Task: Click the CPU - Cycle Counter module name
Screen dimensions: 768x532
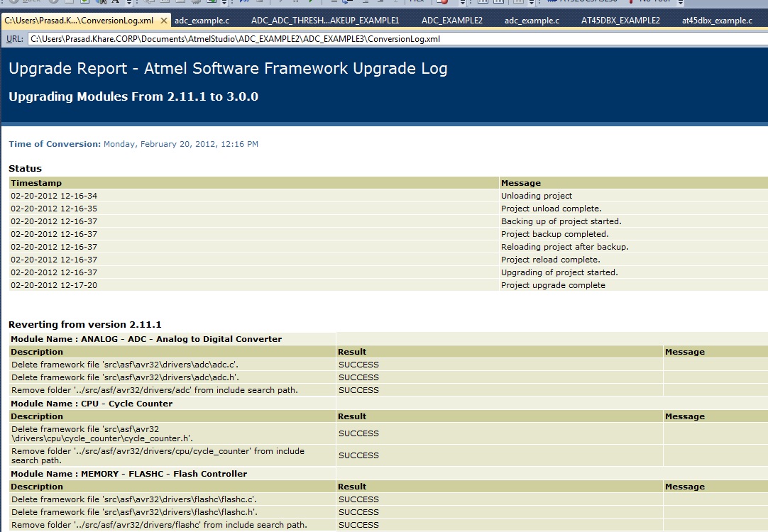Action: (127, 404)
